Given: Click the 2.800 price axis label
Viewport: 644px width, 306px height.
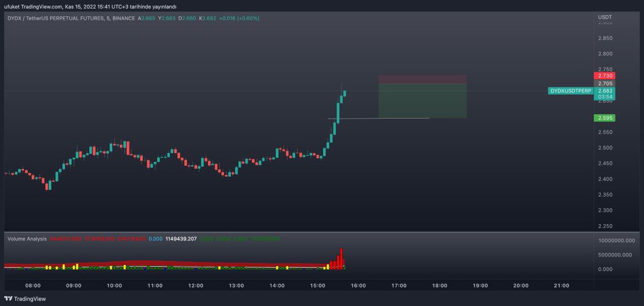Looking at the screenshot, I should point(605,54).
